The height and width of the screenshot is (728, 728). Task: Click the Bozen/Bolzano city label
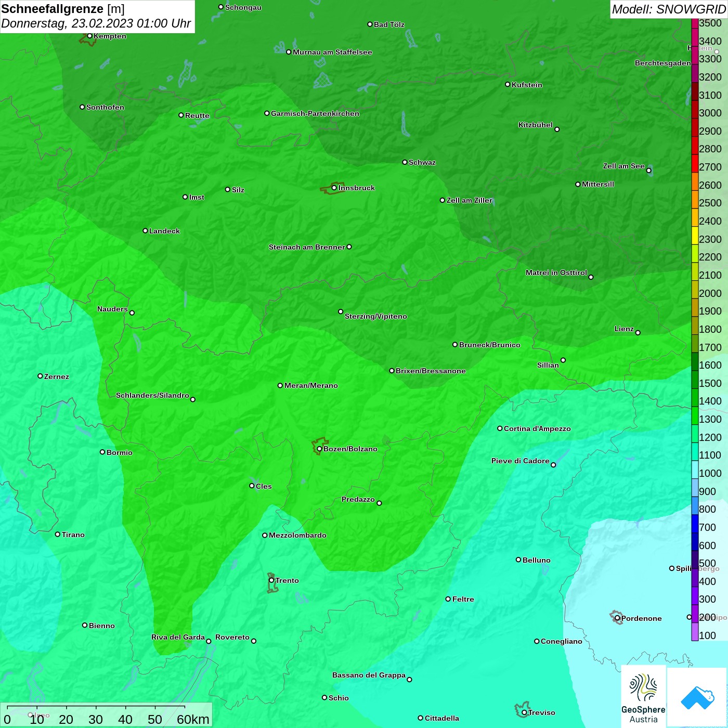click(350, 449)
